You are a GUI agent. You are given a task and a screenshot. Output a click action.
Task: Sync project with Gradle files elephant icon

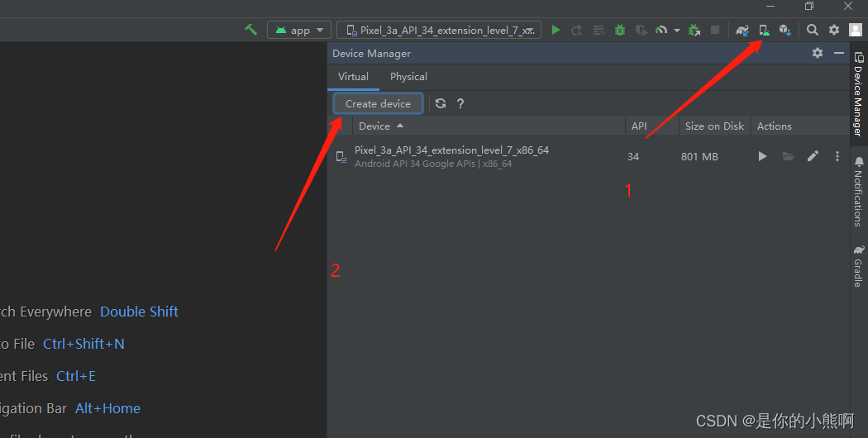tap(742, 30)
